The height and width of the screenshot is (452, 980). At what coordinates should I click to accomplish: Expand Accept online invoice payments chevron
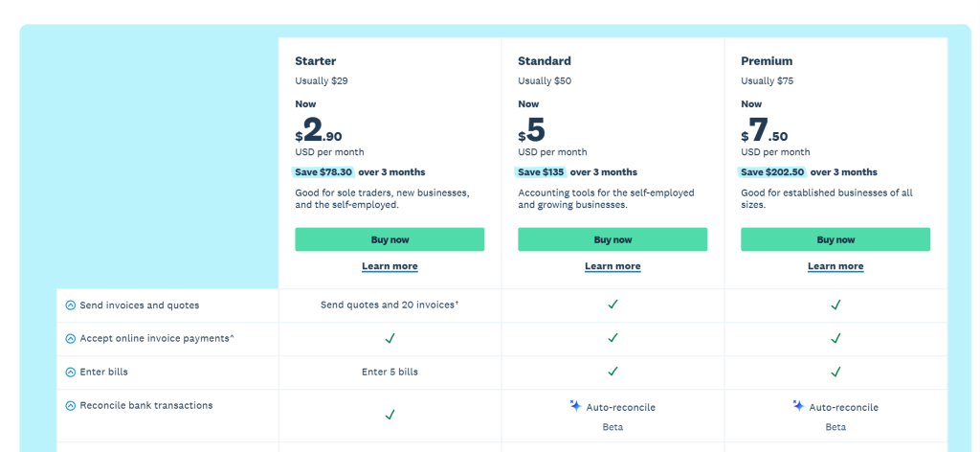(x=70, y=339)
